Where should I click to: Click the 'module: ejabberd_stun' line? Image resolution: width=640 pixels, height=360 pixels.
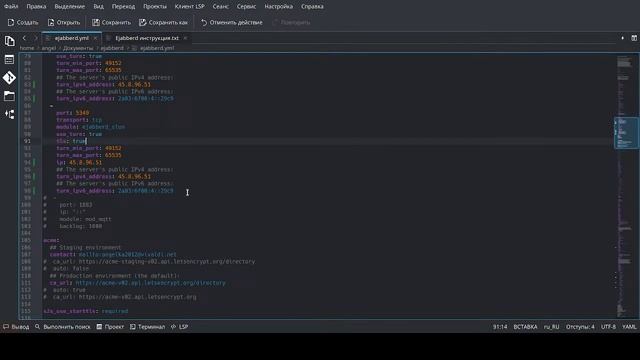click(91, 127)
